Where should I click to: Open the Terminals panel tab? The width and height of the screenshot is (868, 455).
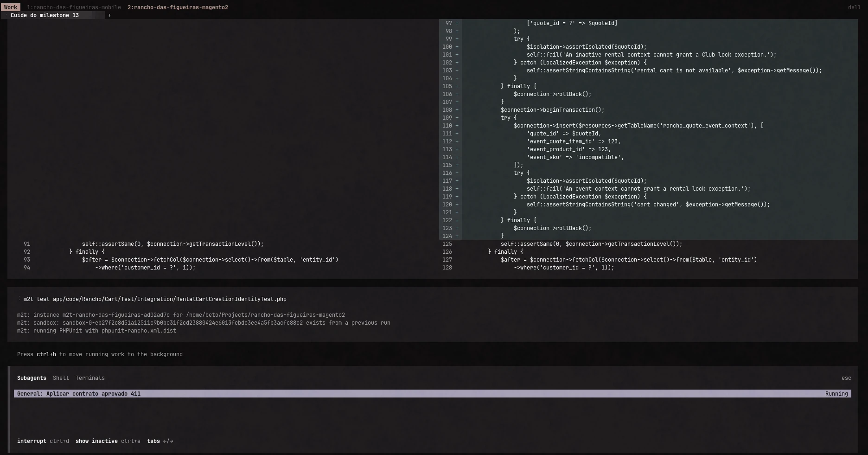[x=90, y=378]
